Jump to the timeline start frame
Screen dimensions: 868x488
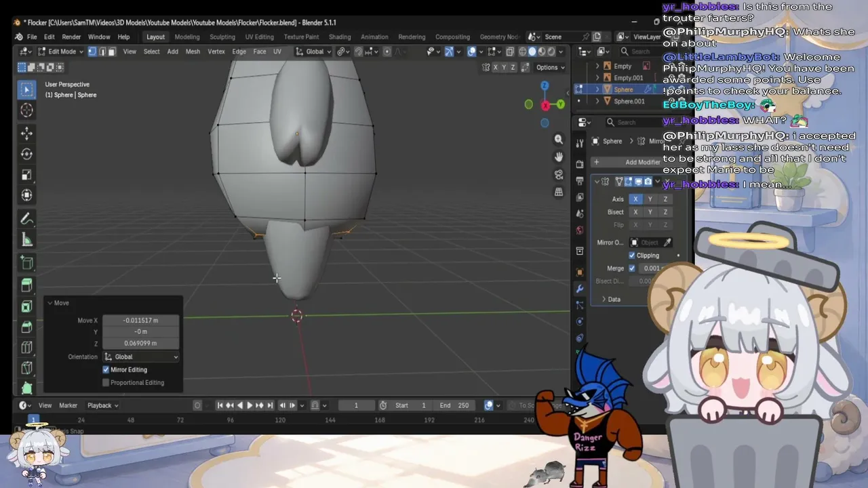point(220,405)
